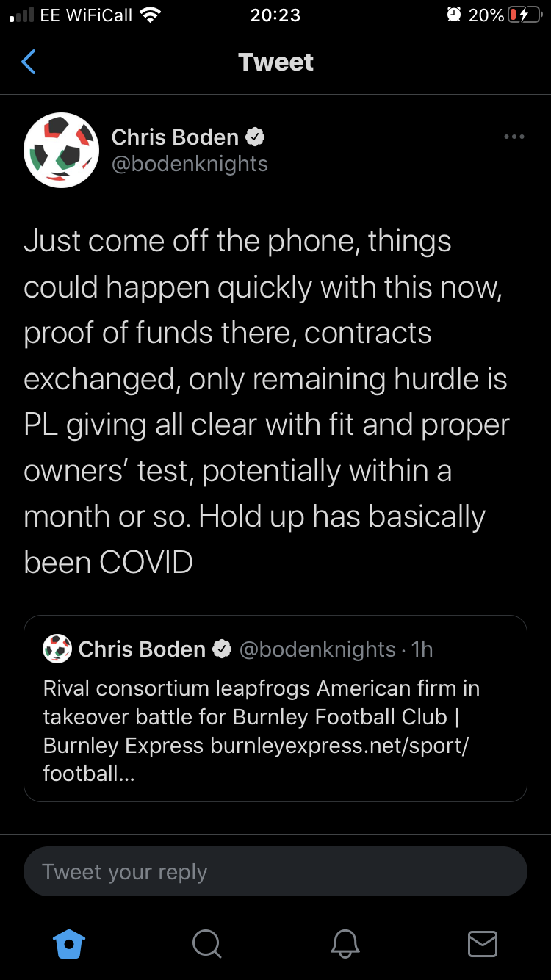
Task: Tap the Tweet your reply field
Action: pos(275,872)
